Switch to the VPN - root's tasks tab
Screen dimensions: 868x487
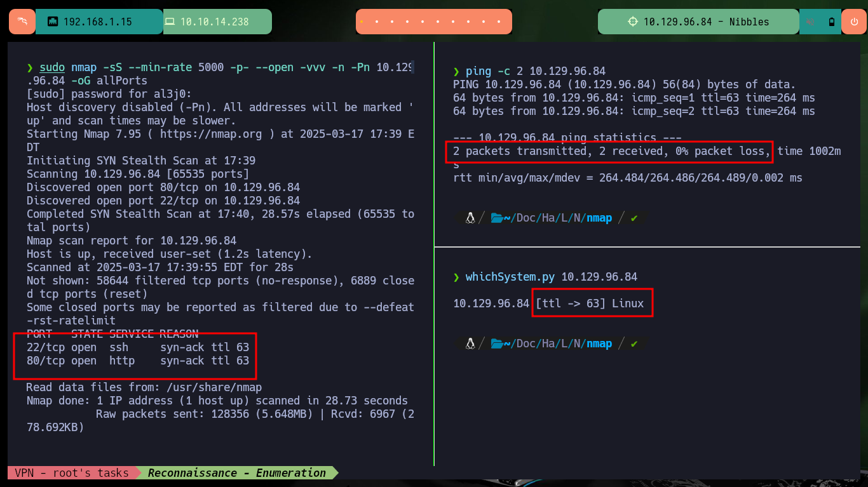[x=72, y=473]
